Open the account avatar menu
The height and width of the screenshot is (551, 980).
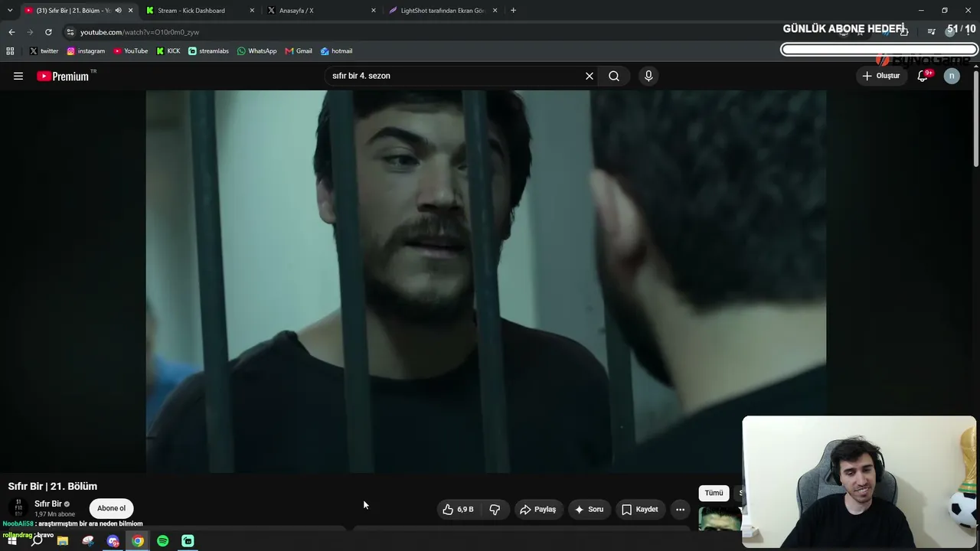coord(952,76)
